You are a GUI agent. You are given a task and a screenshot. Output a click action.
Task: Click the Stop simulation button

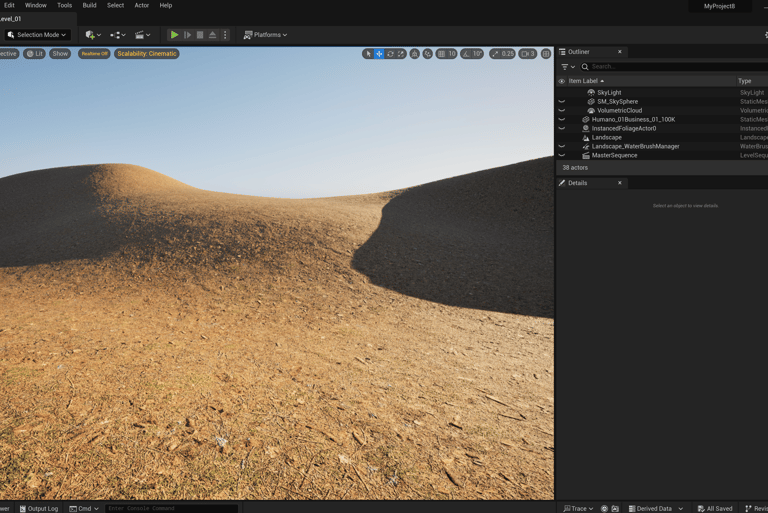pyautogui.click(x=200, y=35)
